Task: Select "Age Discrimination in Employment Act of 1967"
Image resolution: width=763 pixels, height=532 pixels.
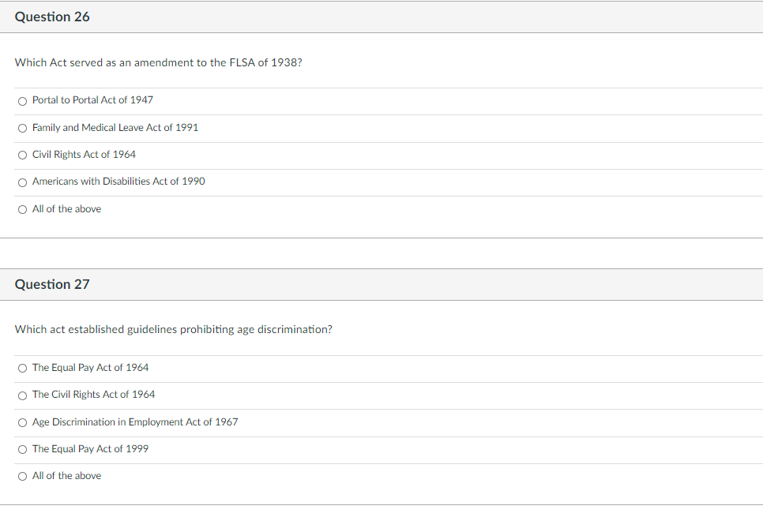Action: point(22,422)
